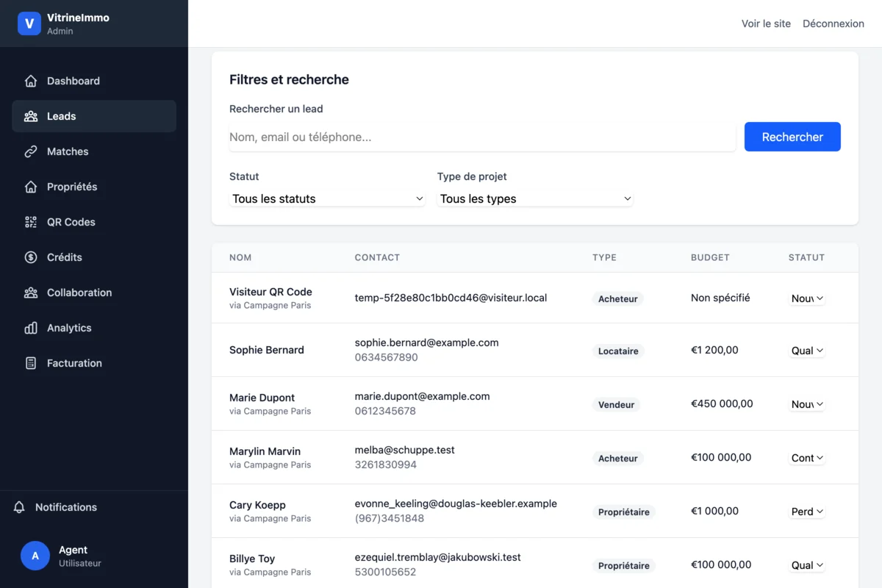Click the lead search input field

pos(482,137)
